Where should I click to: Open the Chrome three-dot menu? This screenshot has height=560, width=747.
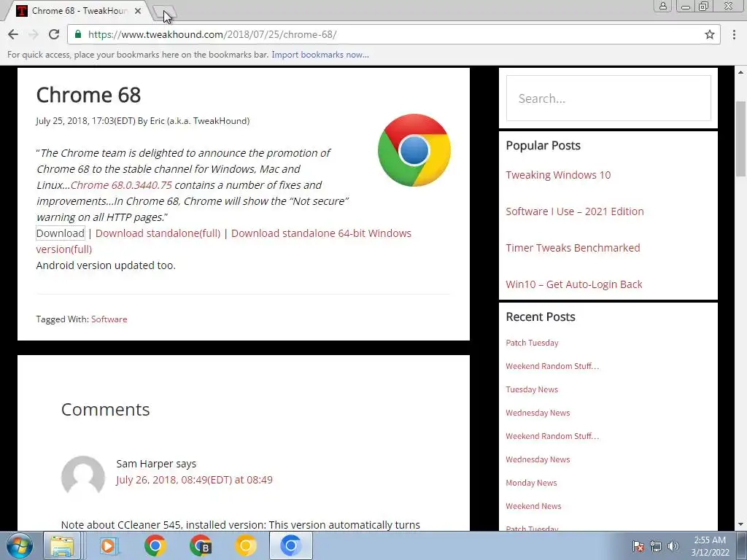point(734,34)
